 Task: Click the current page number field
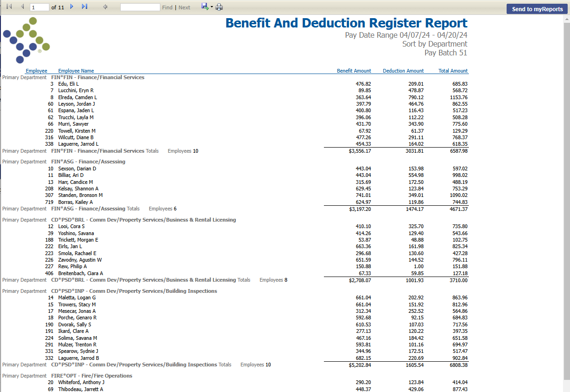click(40, 7)
